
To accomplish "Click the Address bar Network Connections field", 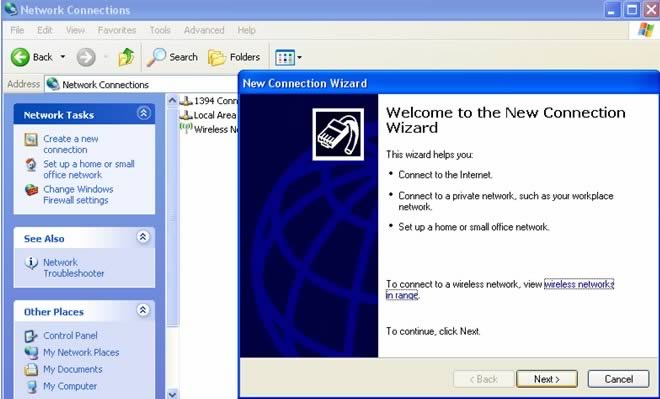I will coord(141,85).
